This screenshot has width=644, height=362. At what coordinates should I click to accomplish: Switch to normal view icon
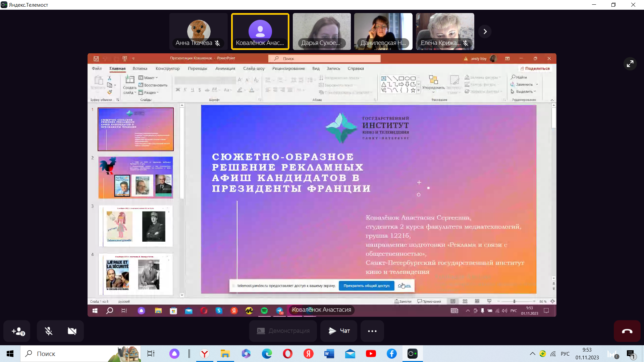point(453,301)
